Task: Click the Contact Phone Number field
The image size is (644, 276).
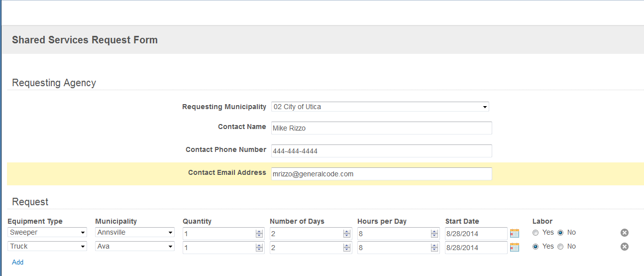Action: pos(382,151)
